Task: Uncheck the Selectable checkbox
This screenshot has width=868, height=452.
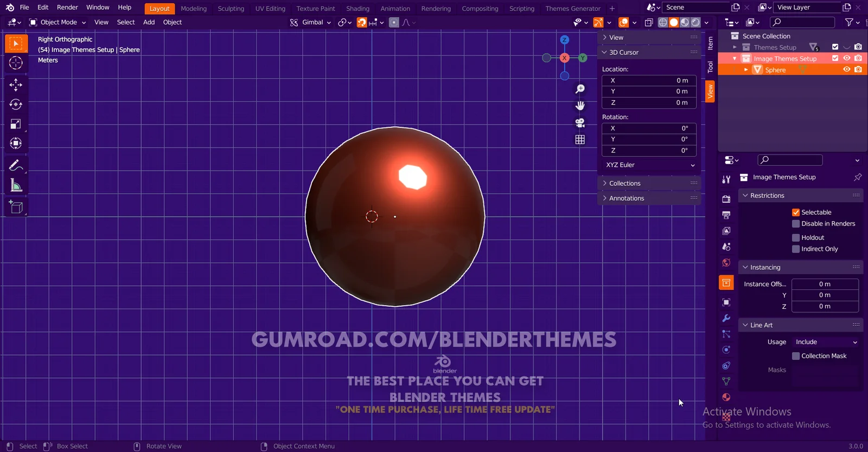Action: click(x=796, y=212)
